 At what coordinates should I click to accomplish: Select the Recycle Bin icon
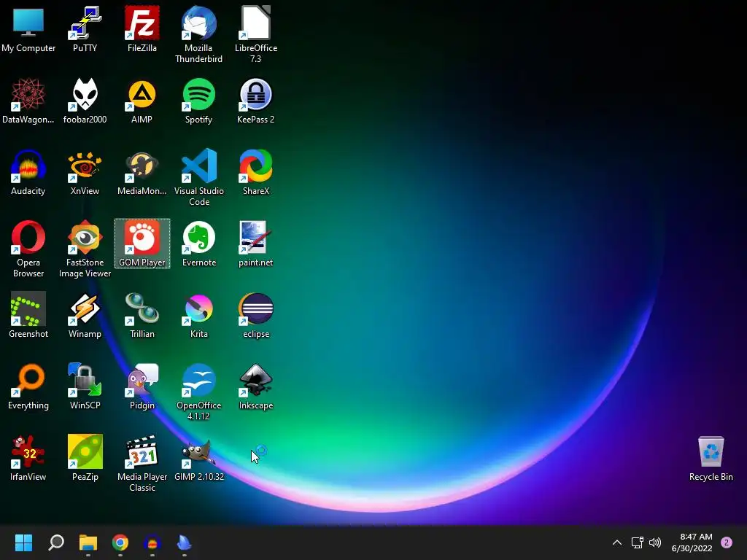click(x=711, y=458)
